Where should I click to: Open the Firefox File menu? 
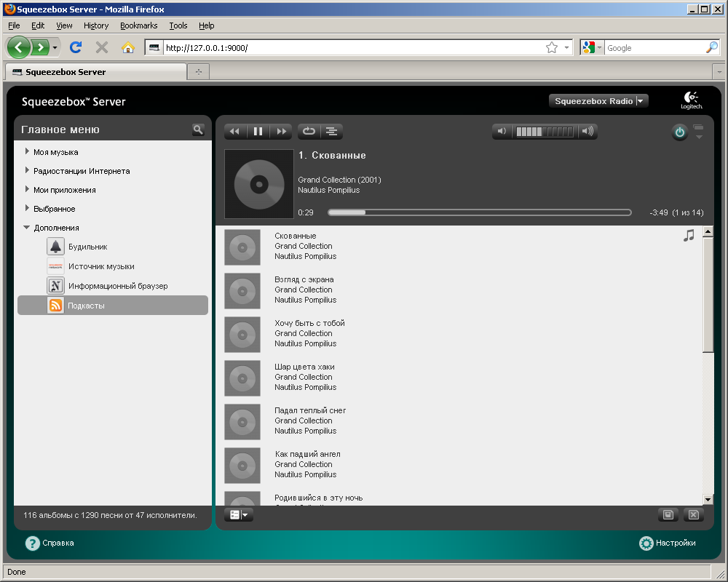coord(14,25)
